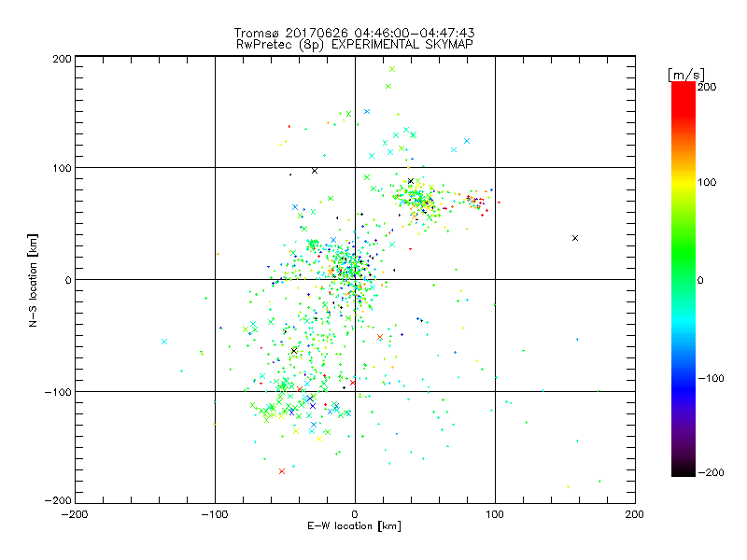This screenshot has height=560, width=747.
Task: Click the black bottom end of the colorbar
Action: (684, 469)
